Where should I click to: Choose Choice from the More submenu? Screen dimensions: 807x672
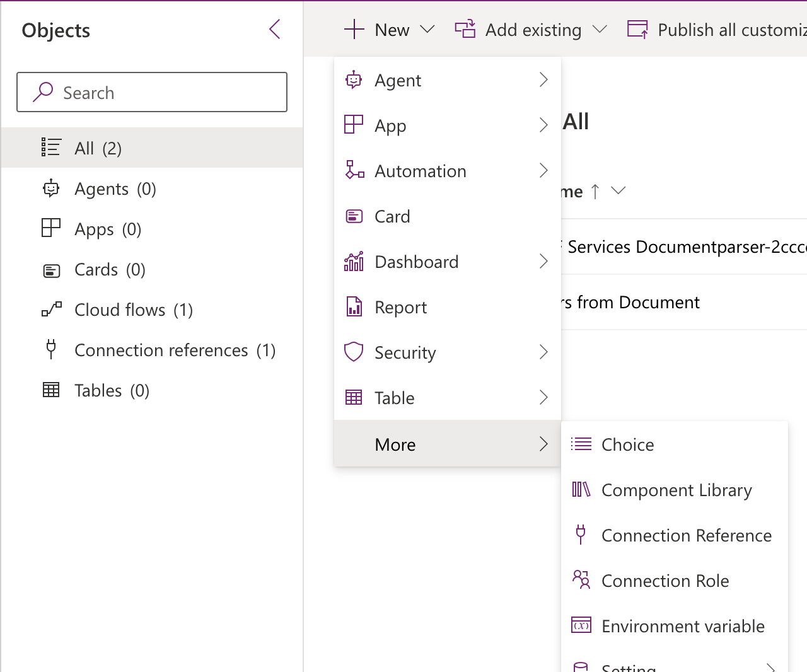[x=627, y=445]
